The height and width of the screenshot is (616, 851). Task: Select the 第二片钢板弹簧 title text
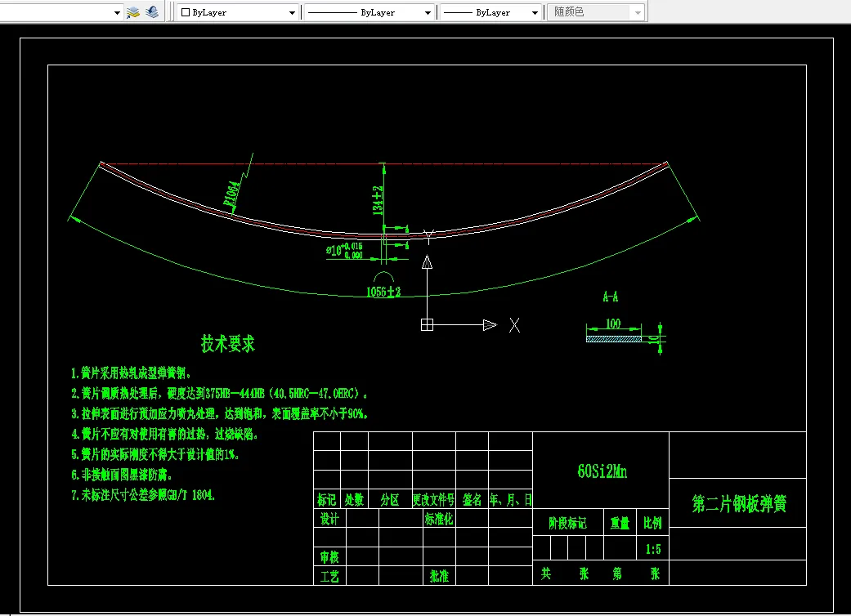(739, 504)
